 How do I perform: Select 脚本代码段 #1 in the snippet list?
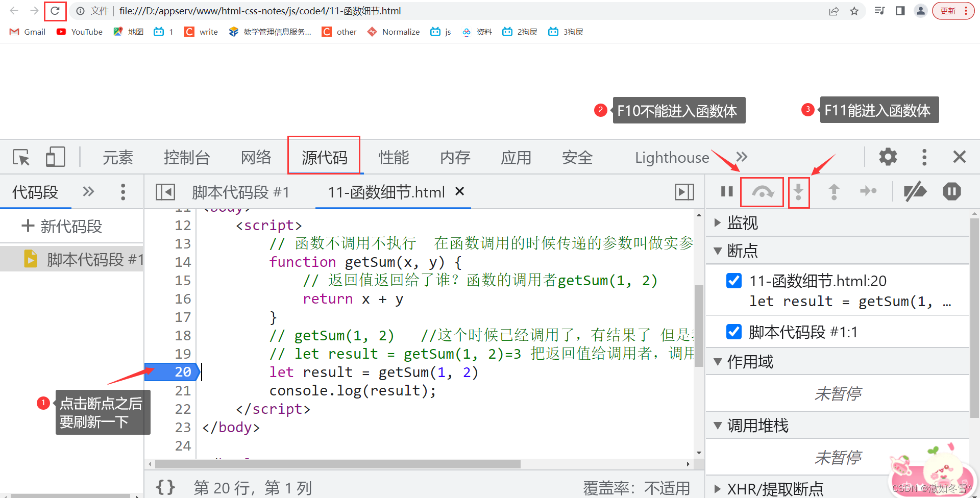(x=71, y=259)
